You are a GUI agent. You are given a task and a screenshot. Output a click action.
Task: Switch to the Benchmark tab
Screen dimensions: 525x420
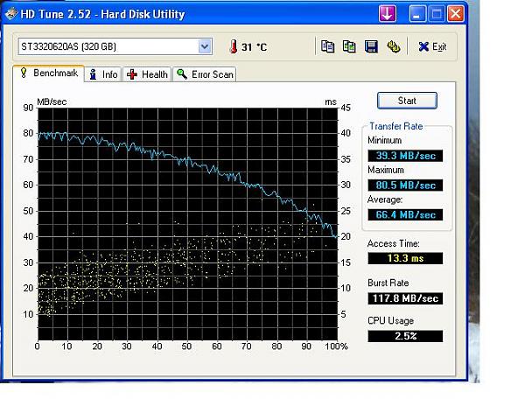click(x=48, y=73)
